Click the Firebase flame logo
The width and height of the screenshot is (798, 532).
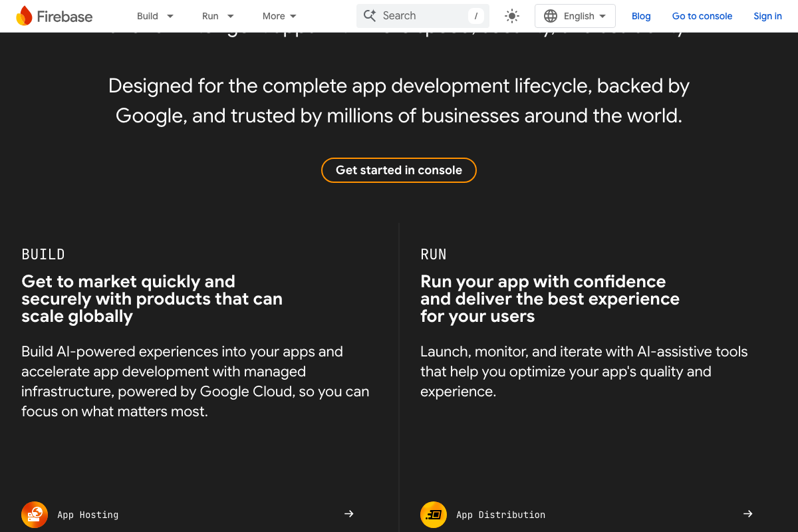pyautogui.click(x=24, y=16)
